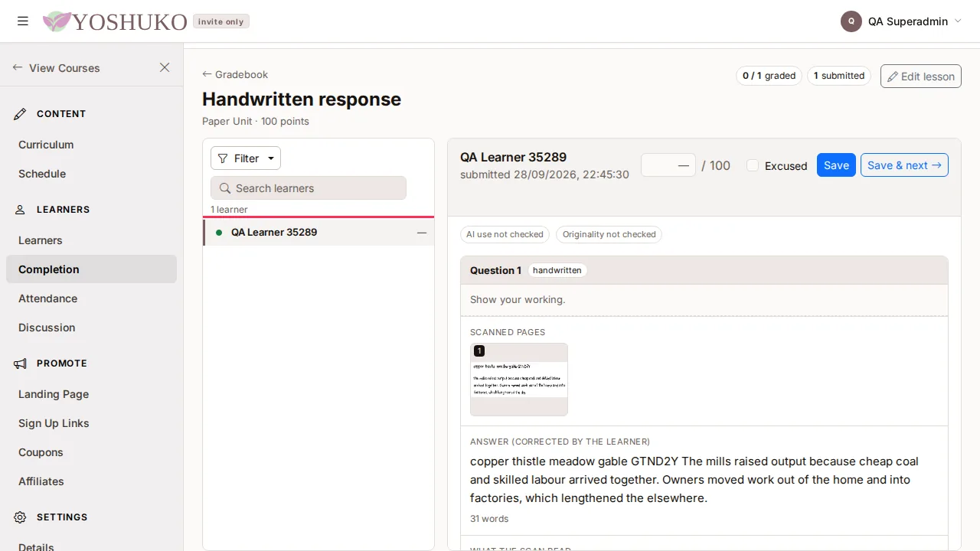
Task: Go back via View Courses arrow
Action: (18, 67)
